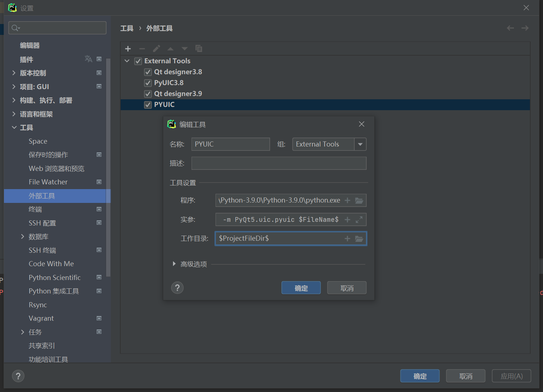Click project-level icon beside Vagrant
543x392 pixels.
click(99, 318)
